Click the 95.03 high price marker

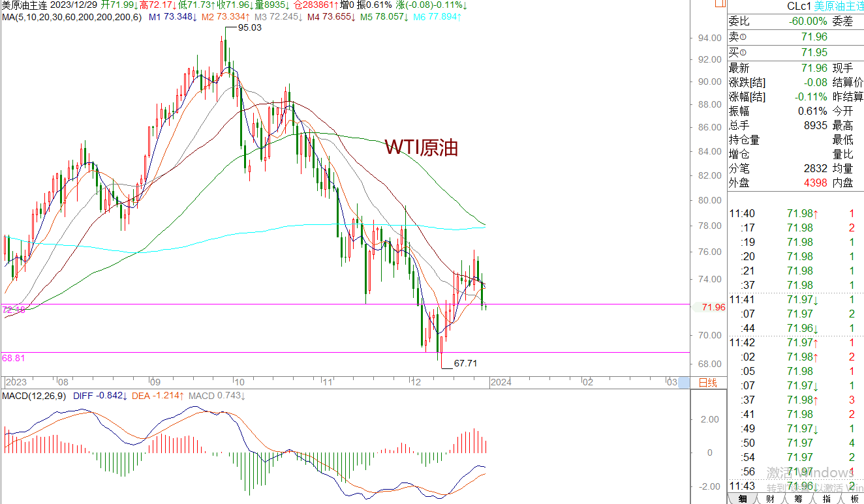point(249,28)
